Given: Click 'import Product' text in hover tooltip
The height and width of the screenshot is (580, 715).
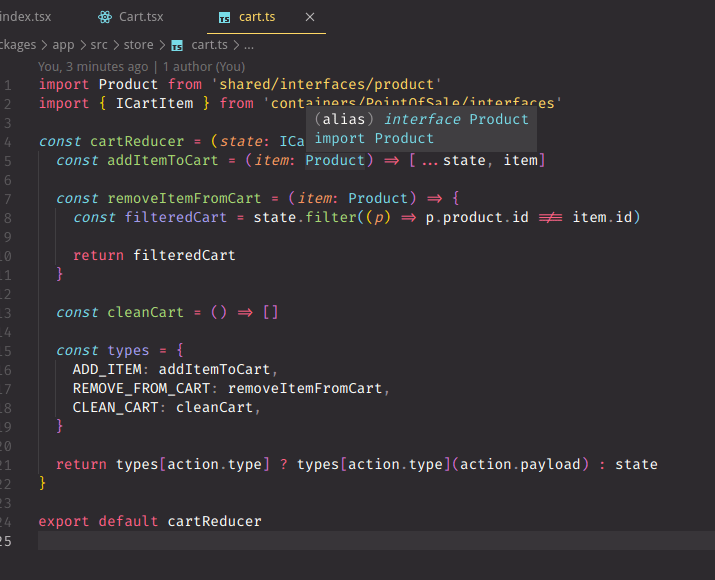Looking at the screenshot, I should pyautogui.click(x=374, y=139).
